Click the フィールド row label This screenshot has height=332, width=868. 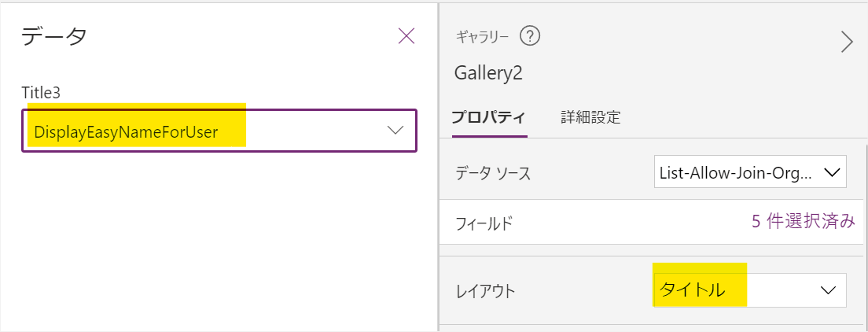484,224
